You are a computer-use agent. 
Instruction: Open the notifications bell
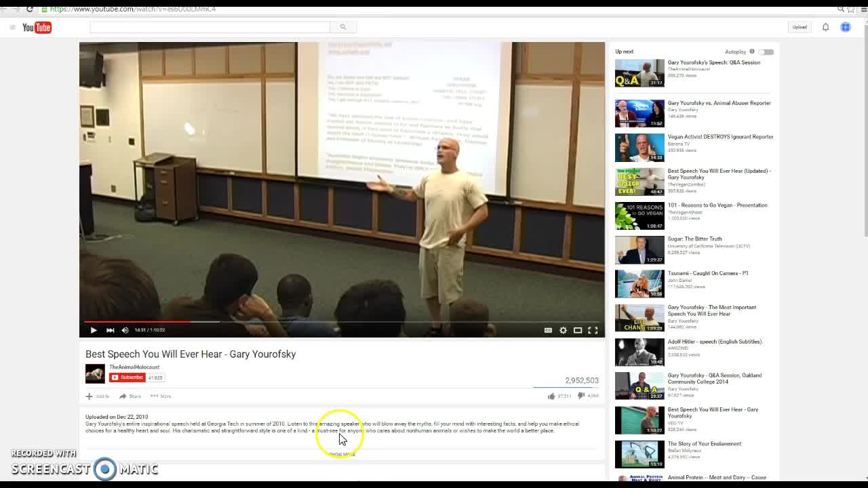coord(825,27)
